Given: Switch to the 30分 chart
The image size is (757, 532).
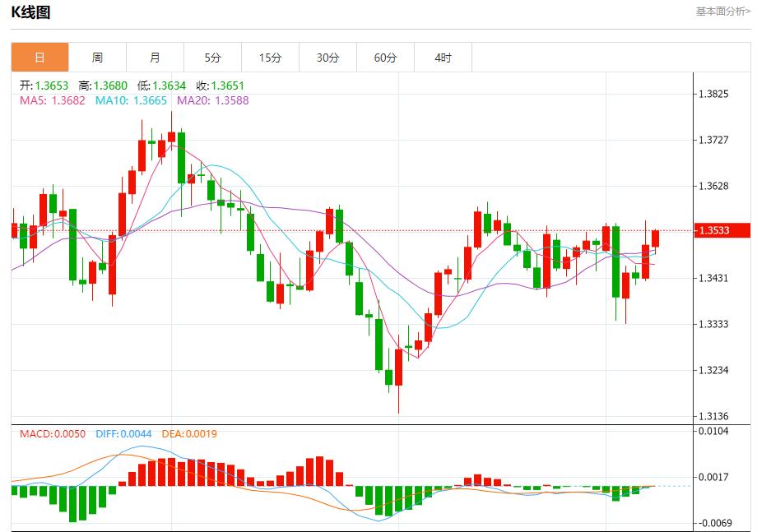Looking at the screenshot, I should click(x=327, y=58).
